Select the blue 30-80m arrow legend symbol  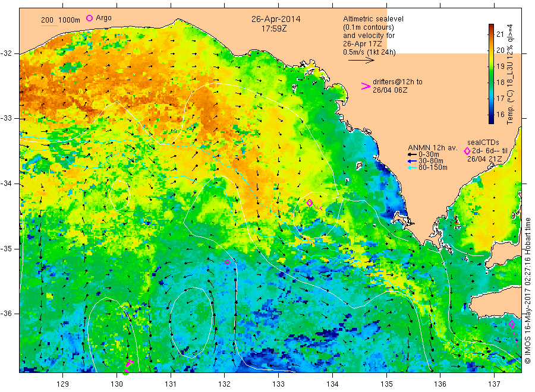click(412, 161)
